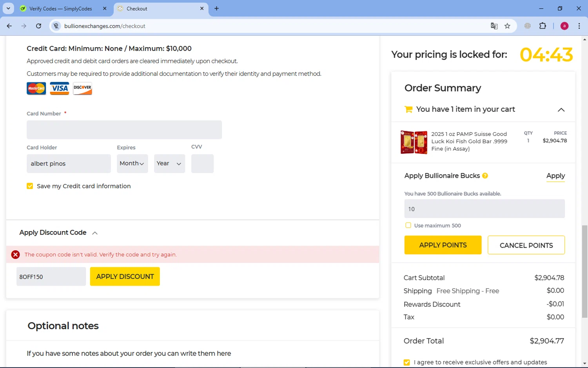Click the Discover card logo
This screenshot has width=588, height=368.
(x=82, y=88)
